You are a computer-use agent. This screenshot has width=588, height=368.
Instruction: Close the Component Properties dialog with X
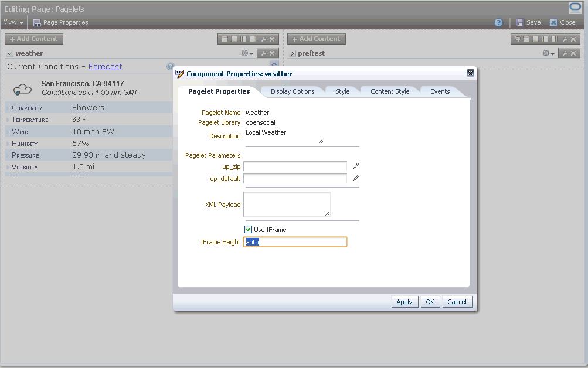470,73
